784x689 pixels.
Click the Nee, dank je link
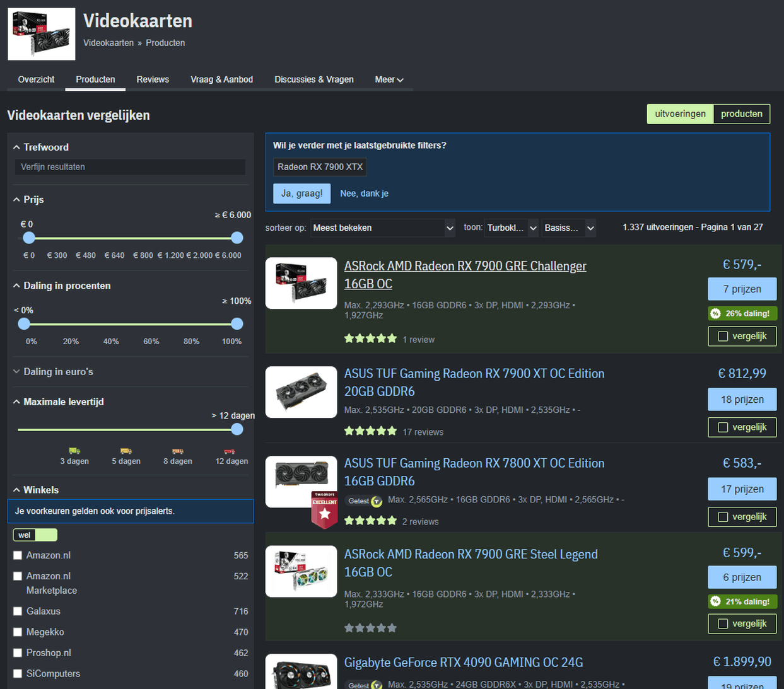point(364,194)
